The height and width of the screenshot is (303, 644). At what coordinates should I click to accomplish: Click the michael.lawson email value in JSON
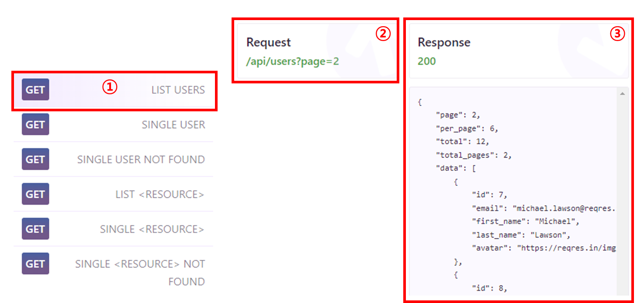coord(564,208)
